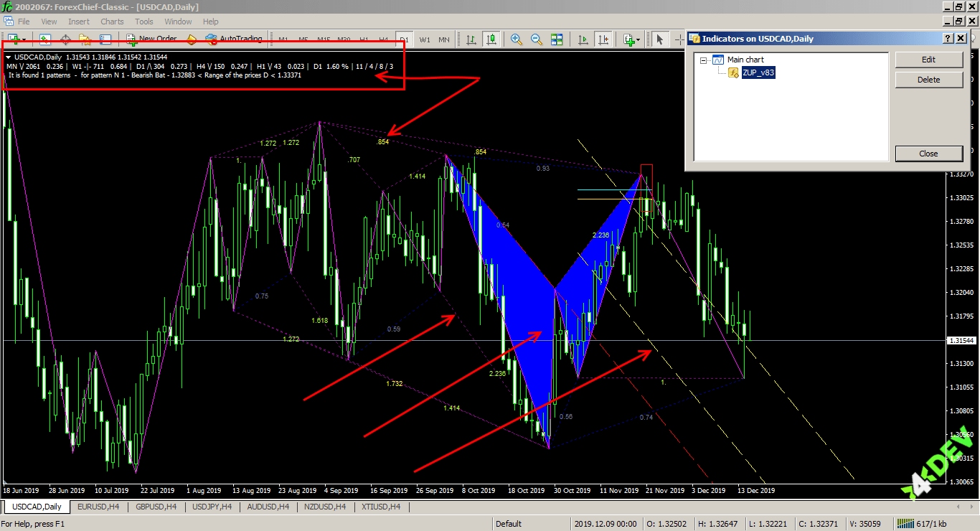980x531 pixels.
Task: Select the bar chart display icon
Action: pos(471,39)
